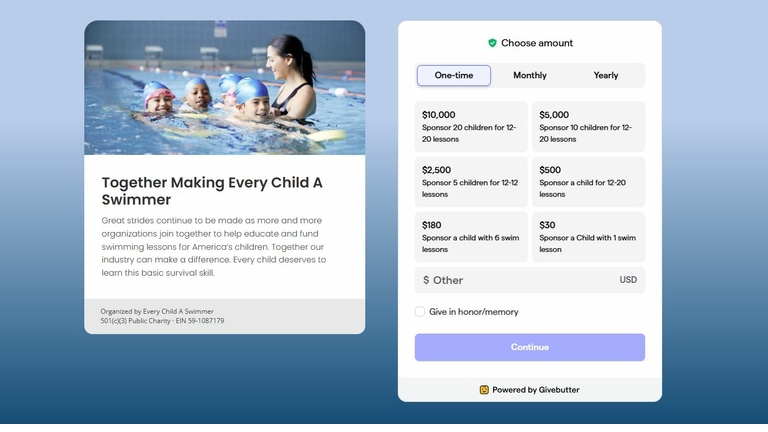The image size is (768, 432).
Task: Choose the $180 six swim lessons option
Action: point(471,237)
